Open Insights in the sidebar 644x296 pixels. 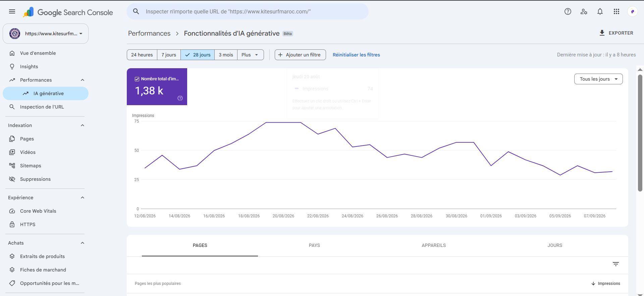46,67
